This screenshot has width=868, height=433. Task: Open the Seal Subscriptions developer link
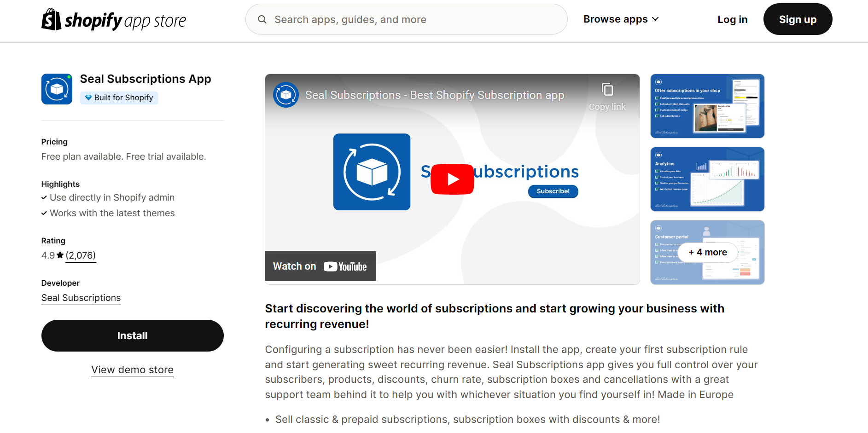pos(81,298)
